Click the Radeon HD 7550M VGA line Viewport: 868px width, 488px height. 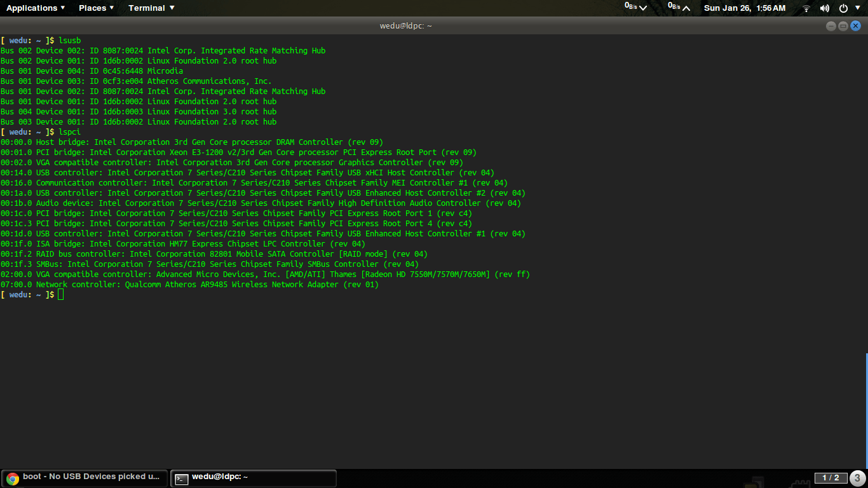[x=265, y=274]
